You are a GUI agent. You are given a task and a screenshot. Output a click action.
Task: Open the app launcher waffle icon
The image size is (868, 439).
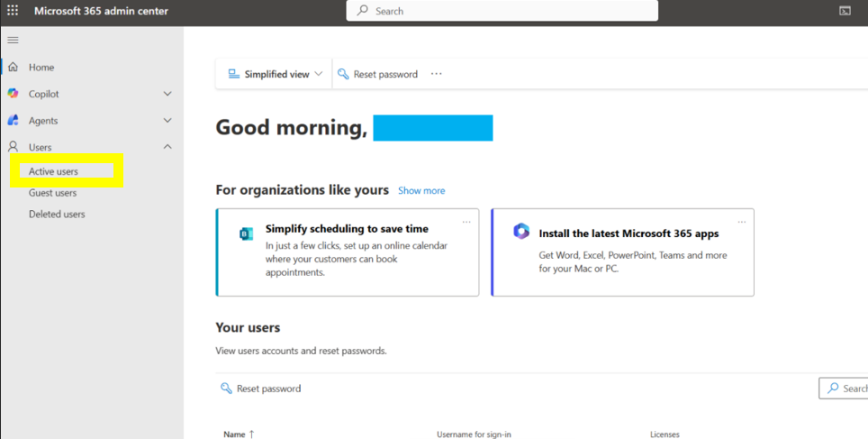13,11
